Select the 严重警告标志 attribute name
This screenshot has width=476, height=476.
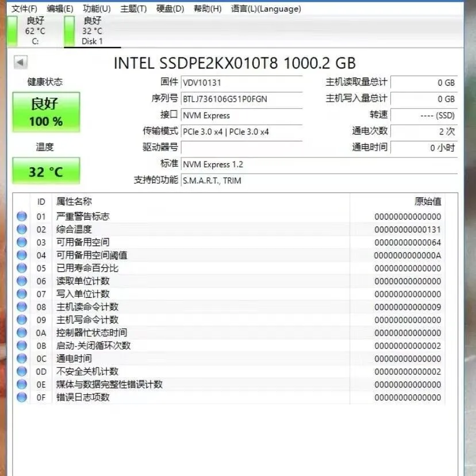point(83,217)
